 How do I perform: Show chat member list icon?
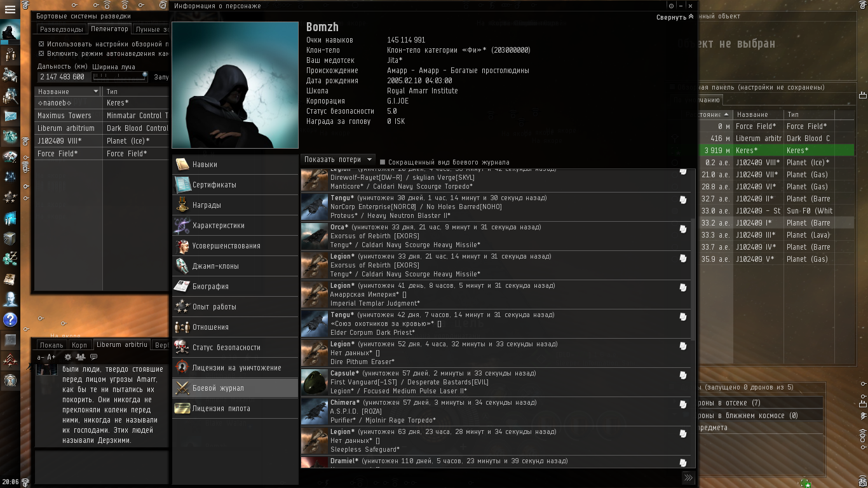tap(81, 357)
